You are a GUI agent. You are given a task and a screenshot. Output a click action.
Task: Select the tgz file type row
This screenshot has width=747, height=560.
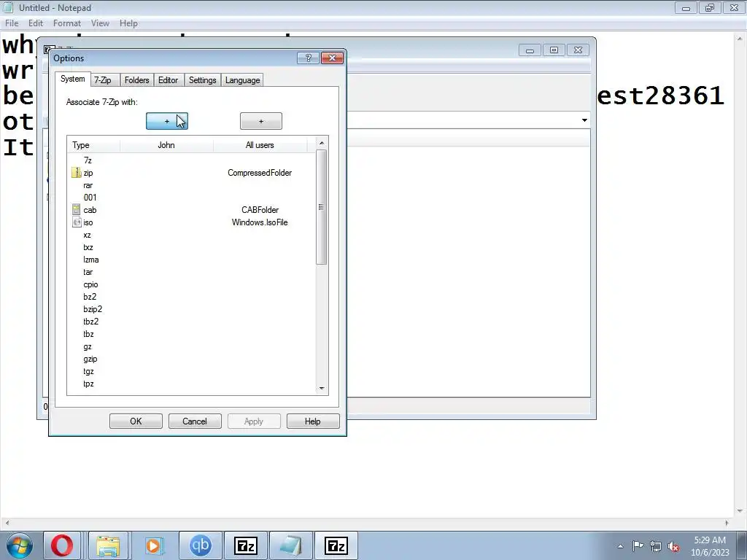tap(192, 371)
